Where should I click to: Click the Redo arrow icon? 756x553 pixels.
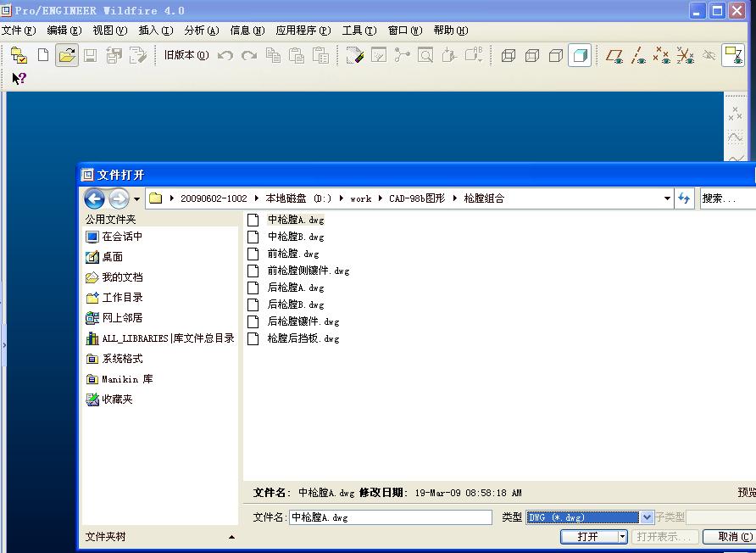(x=249, y=55)
